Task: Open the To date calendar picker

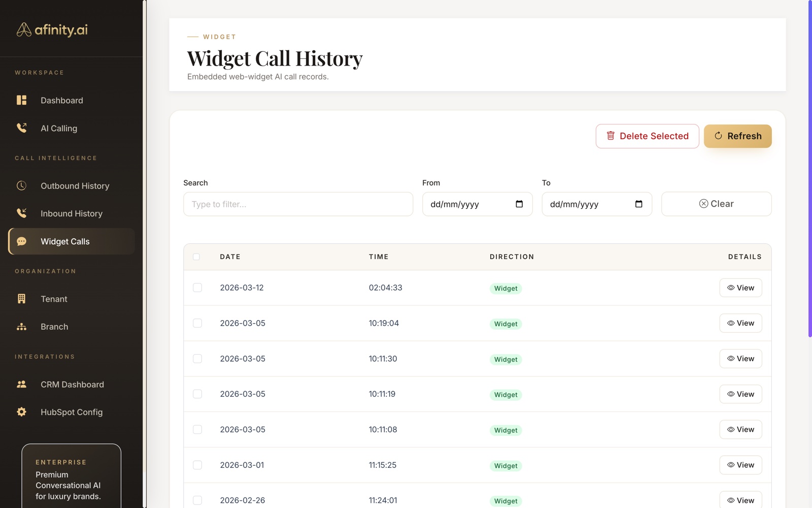Action: coord(638,204)
